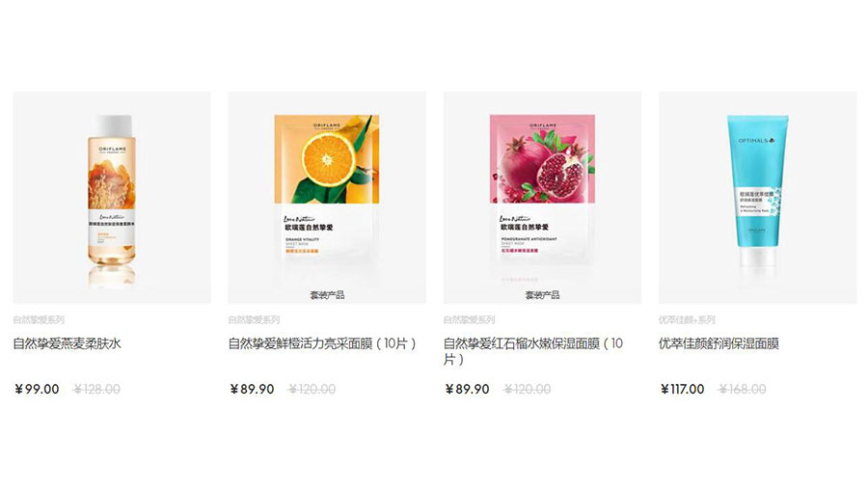Select the 优萃佳颜+系列 series label
This screenshot has height=492, width=868.
click(x=687, y=320)
